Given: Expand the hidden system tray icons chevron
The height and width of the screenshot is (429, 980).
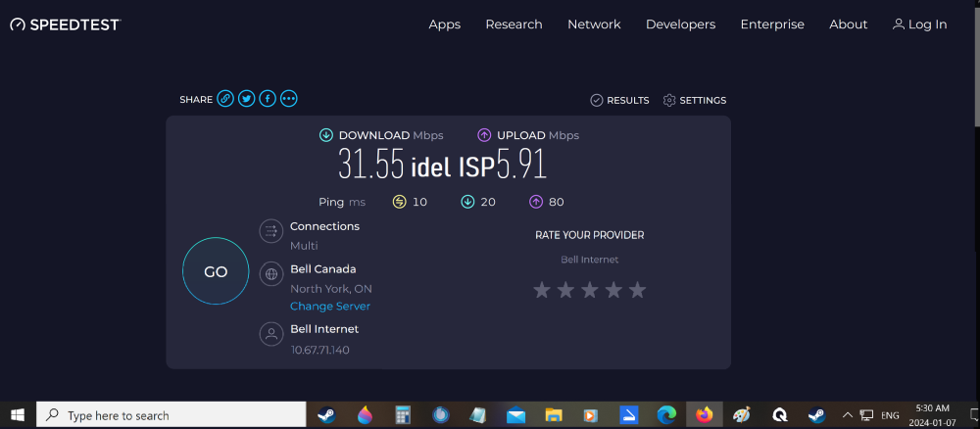Looking at the screenshot, I should point(848,415).
